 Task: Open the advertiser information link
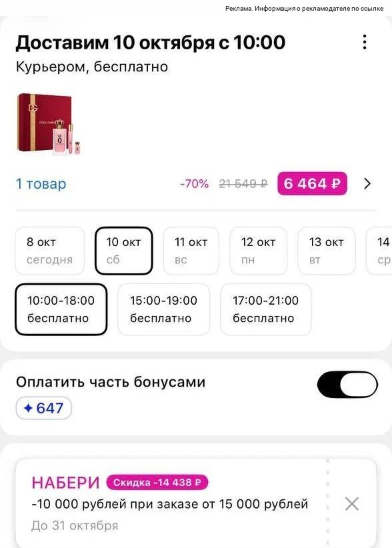pos(304,9)
